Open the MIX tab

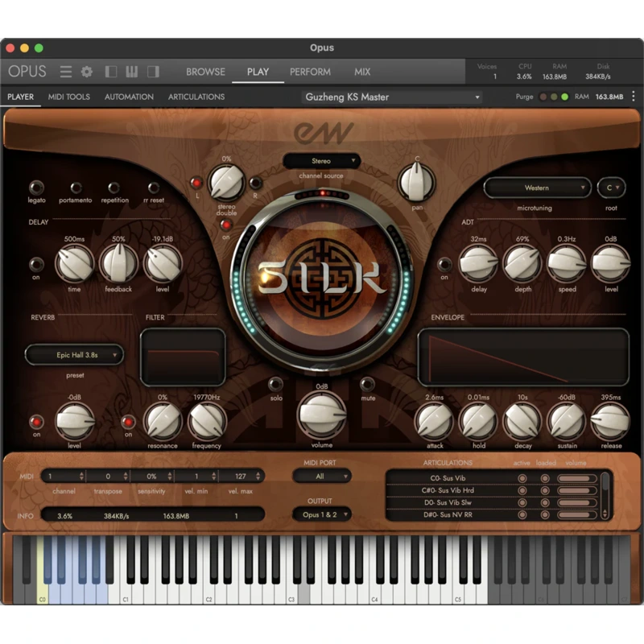362,72
